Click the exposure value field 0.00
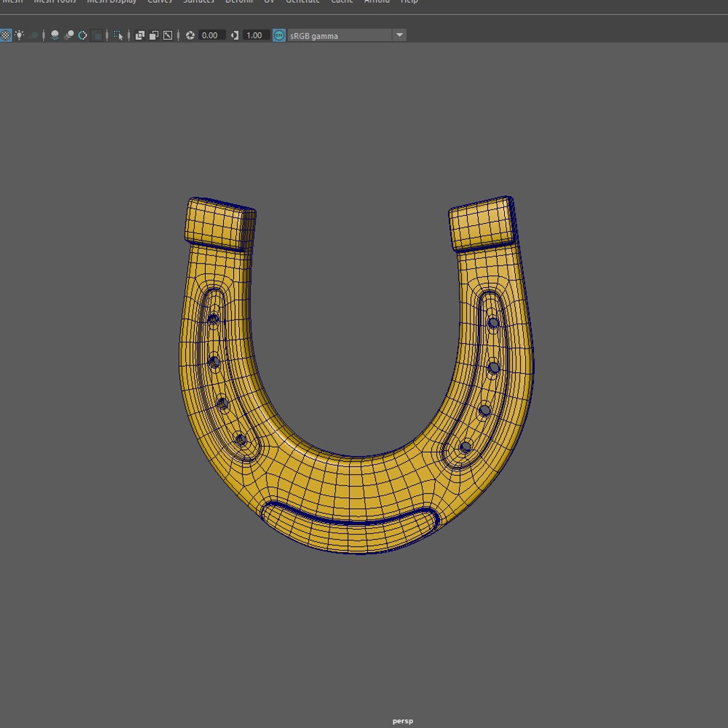Image resolution: width=728 pixels, height=728 pixels. (x=212, y=35)
